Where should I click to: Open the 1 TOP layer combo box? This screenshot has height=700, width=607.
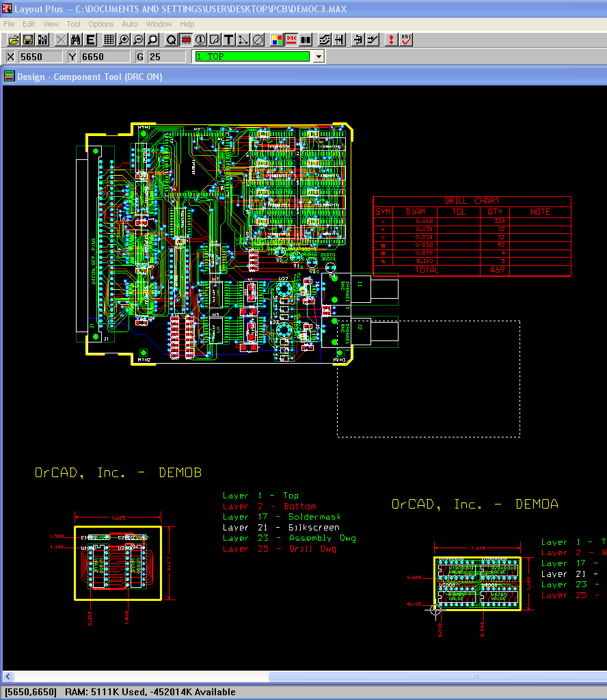(252, 57)
